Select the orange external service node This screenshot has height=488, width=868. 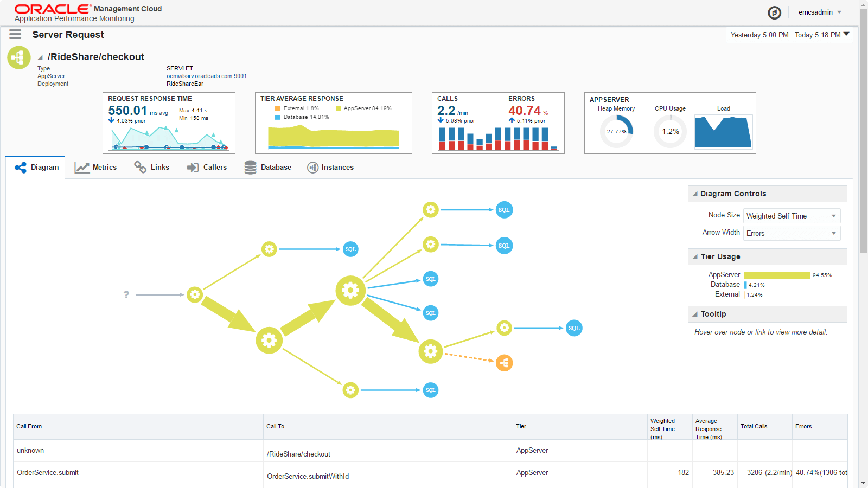pos(505,363)
